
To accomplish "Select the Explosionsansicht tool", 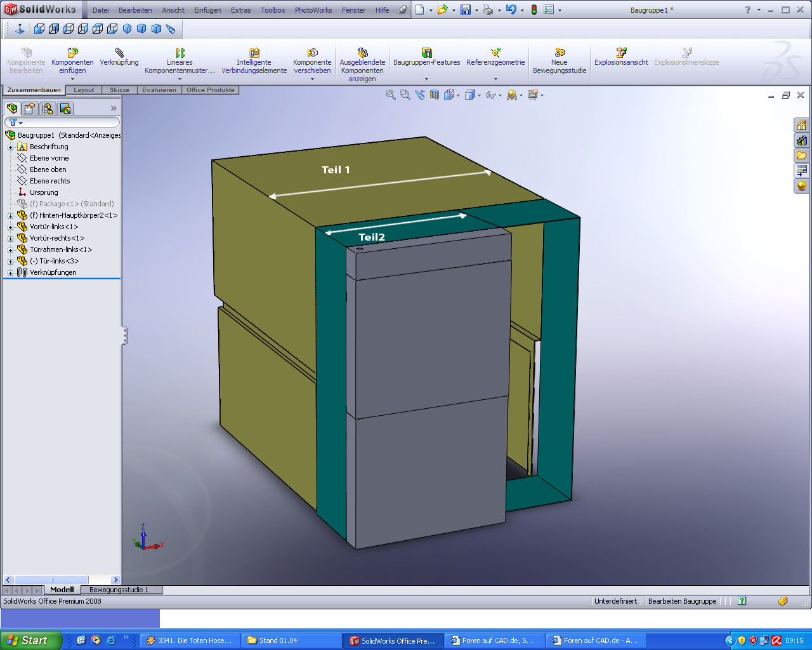I will click(x=621, y=53).
